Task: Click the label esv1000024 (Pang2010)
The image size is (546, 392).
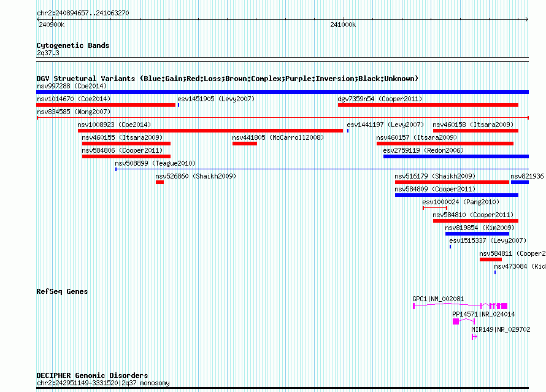Action: point(461,202)
